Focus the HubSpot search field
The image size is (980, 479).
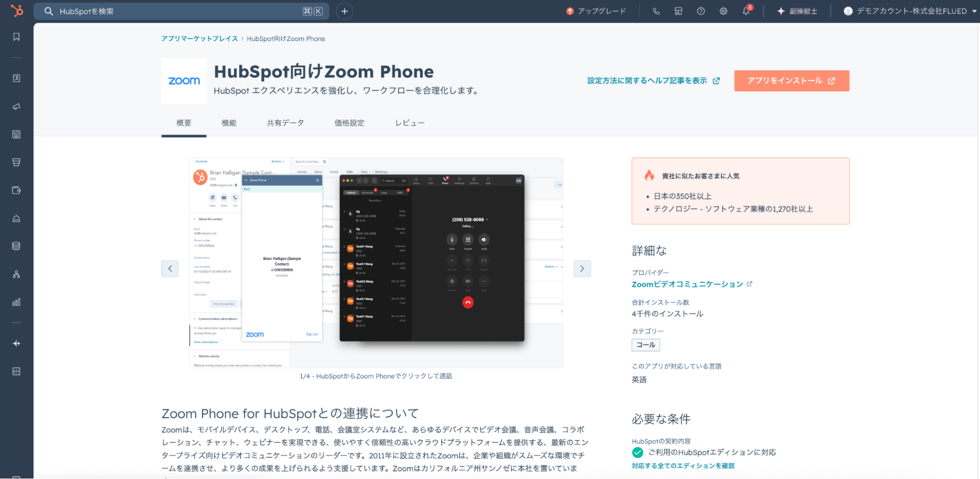pyautogui.click(x=181, y=11)
